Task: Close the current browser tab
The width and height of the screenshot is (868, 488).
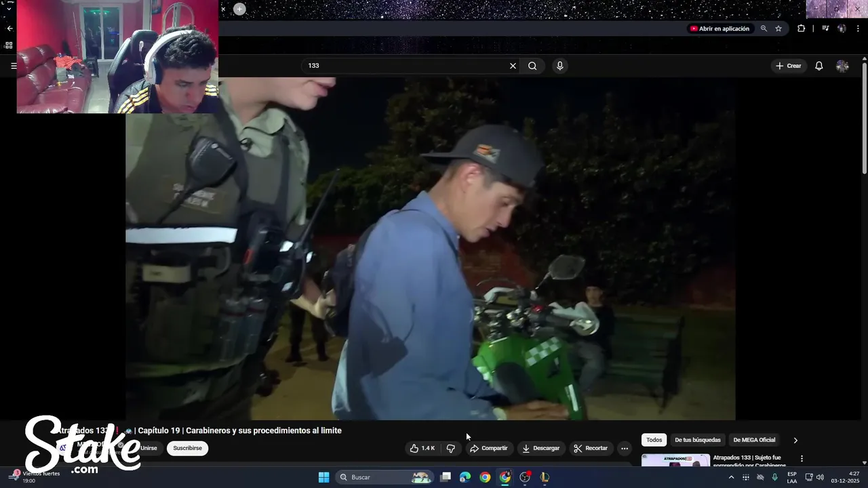Action: coord(223,9)
